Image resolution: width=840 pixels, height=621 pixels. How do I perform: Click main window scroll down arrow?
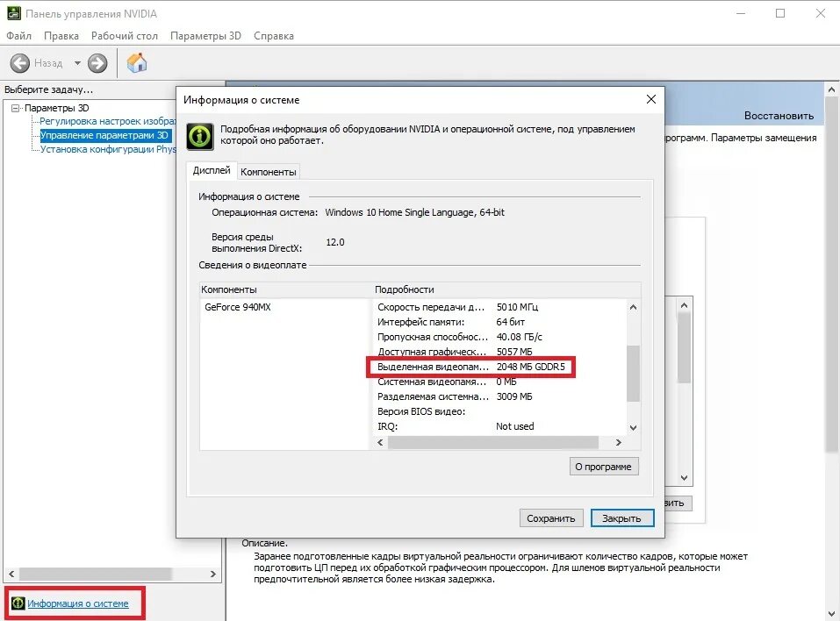pyautogui.click(x=831, y=614)
